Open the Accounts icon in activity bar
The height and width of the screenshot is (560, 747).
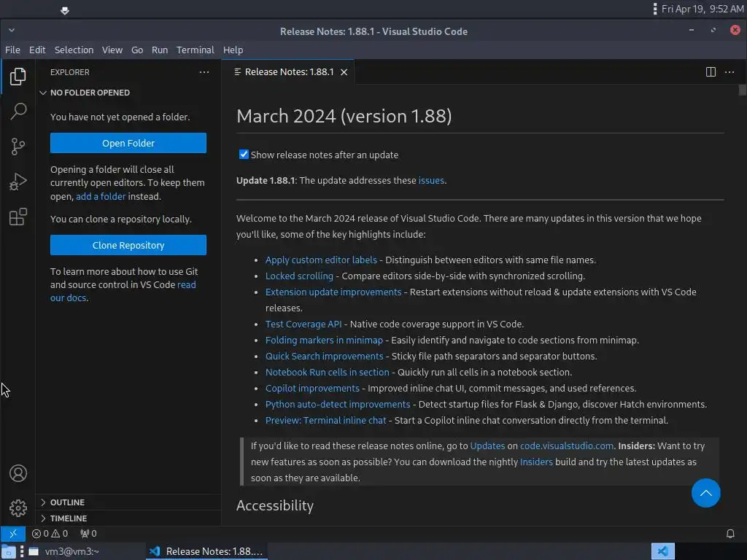point(18,472)
